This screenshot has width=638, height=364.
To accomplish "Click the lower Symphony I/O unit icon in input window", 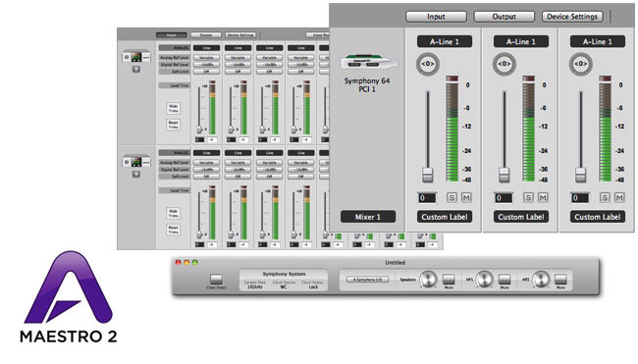I will pos(136,162).
